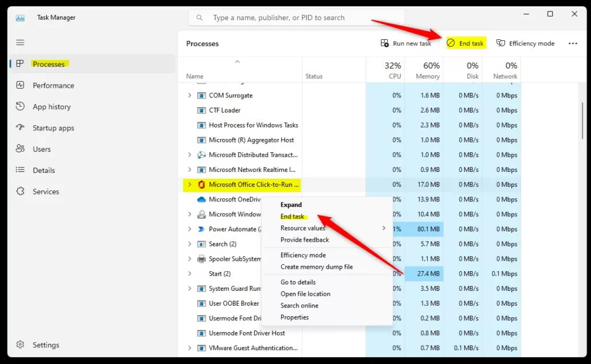Click the Details list icon
The image size is (591, 364).
point(20,170)
